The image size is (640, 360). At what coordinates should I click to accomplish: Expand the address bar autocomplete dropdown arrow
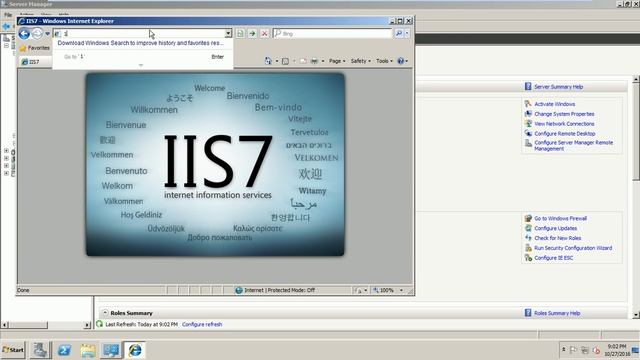tap(228, 33)
